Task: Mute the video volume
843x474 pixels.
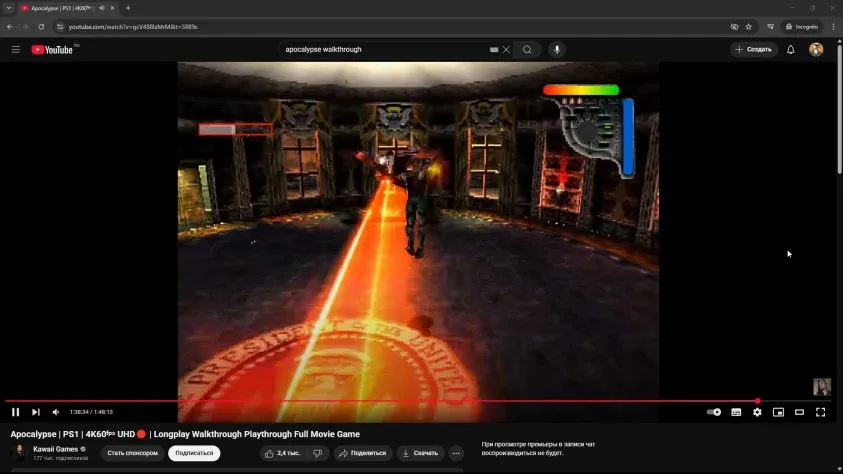Action: click(56, 412)
